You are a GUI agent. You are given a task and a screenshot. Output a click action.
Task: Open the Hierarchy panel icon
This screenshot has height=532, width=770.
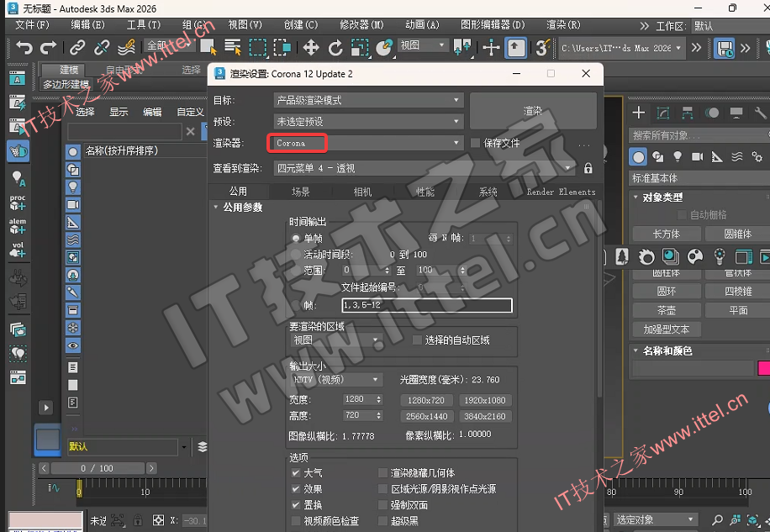688,113
